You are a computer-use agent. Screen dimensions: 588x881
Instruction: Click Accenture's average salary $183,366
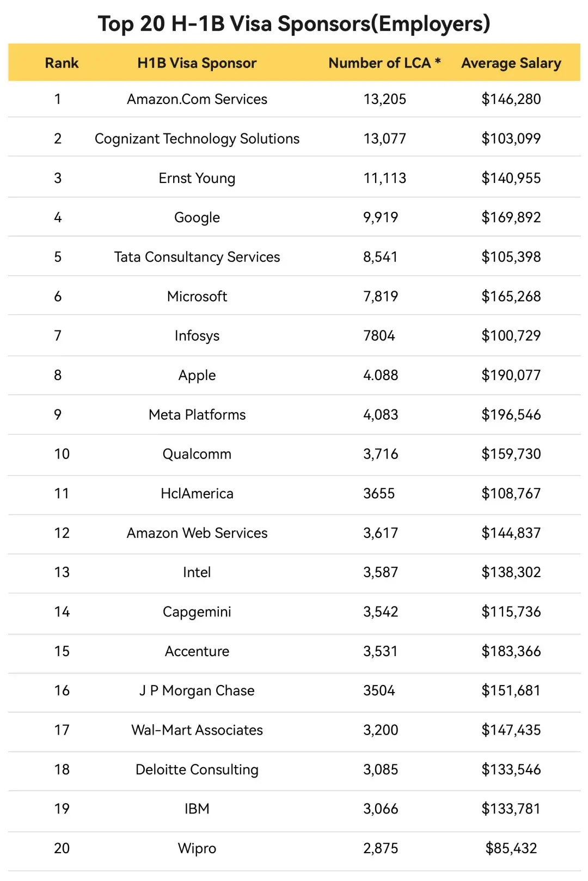[x=511, y=651]
